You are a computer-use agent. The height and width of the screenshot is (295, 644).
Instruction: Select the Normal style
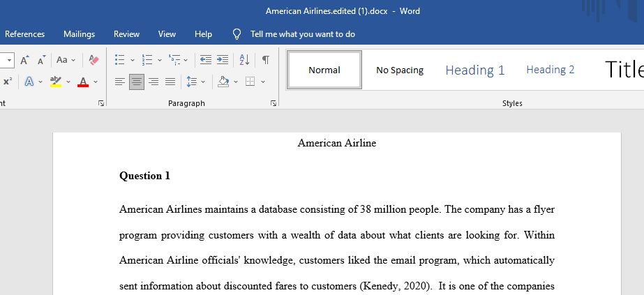click(324, 70)
